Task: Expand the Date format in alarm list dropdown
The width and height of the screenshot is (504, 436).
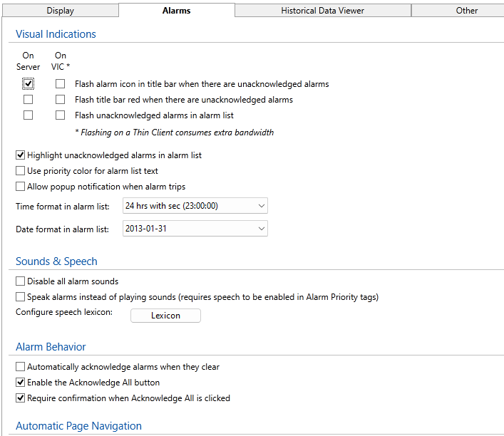Action: (x=195, y=229)
